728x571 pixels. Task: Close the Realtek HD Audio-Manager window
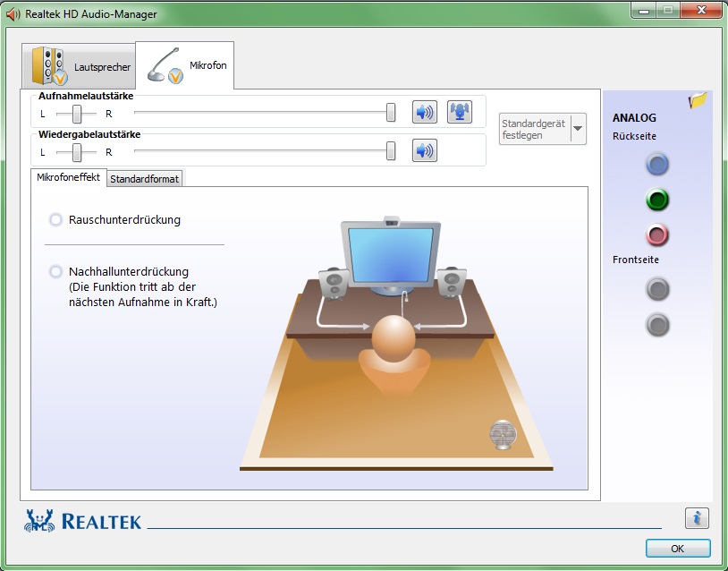701,10
